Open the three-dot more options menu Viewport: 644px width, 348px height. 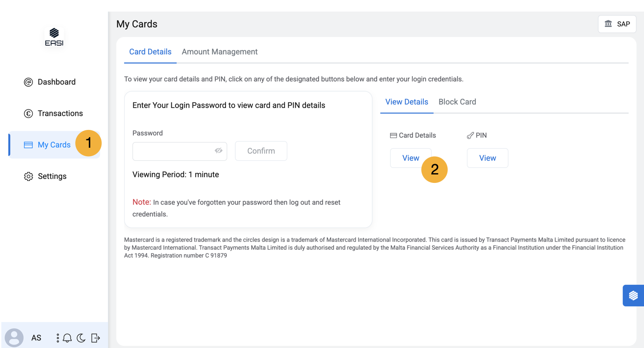pos(58,338)
